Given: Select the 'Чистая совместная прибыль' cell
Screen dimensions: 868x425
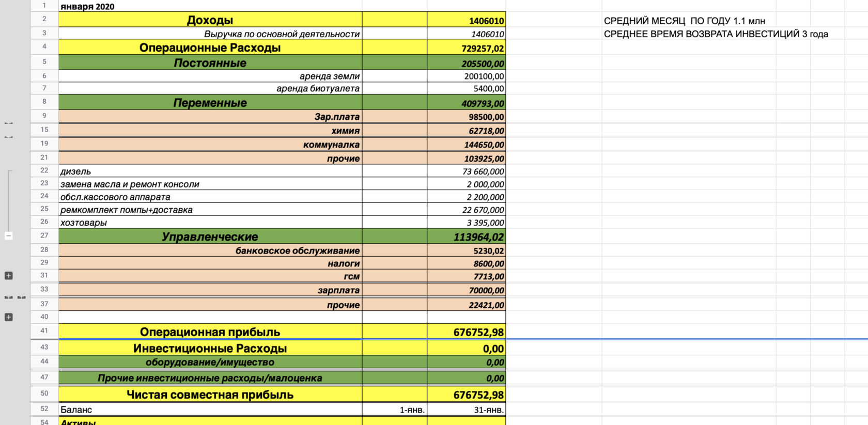Looking at the screenshot, I should (x=210, y=395).
